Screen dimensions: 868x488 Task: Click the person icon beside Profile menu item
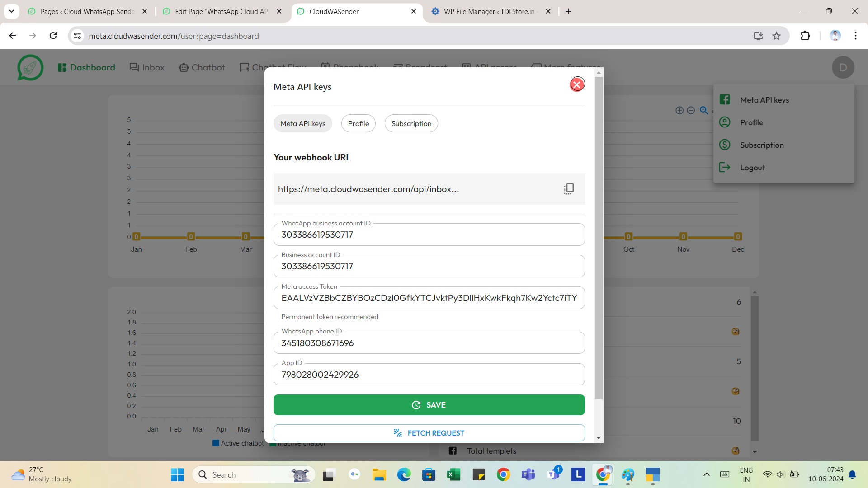(x=725, y=122)
